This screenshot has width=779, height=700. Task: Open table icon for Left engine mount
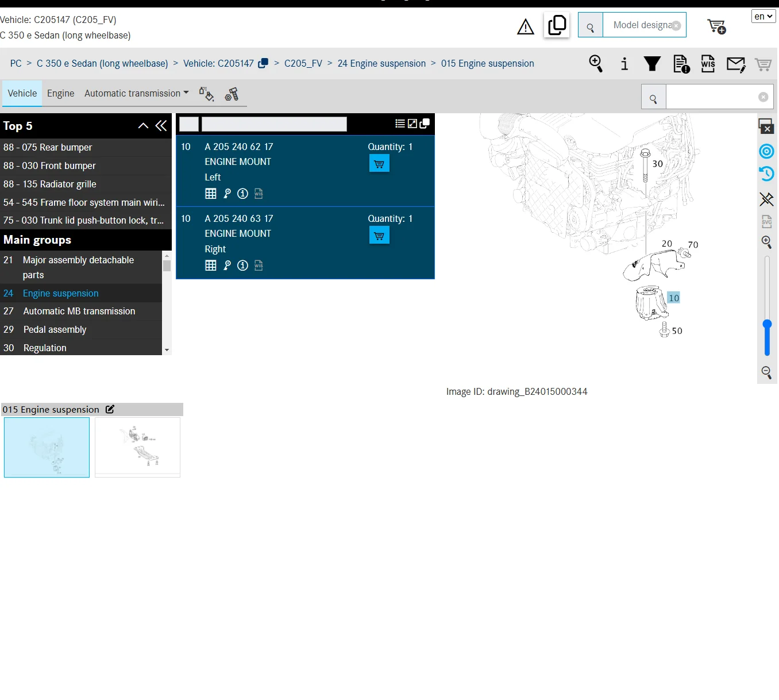[211, 194]
